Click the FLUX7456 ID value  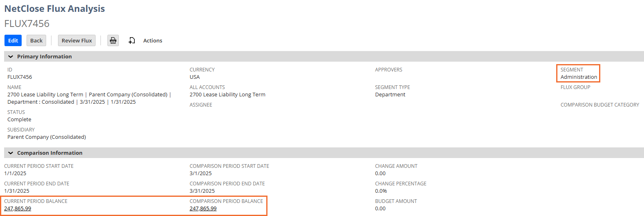[20, 77]
